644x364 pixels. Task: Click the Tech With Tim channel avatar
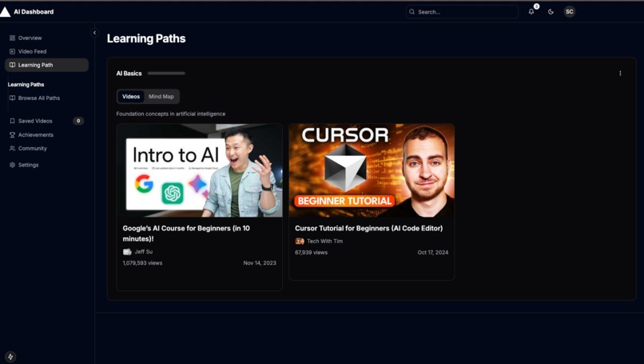(300, 242)
